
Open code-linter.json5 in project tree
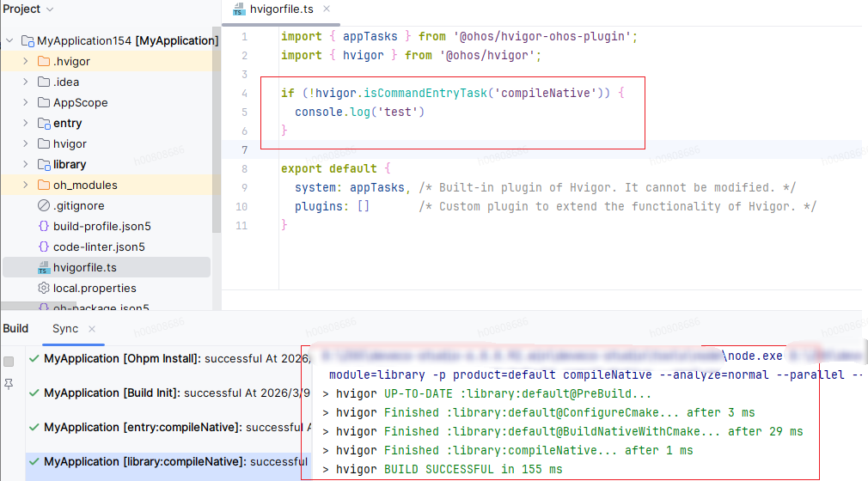click(99, 247)
